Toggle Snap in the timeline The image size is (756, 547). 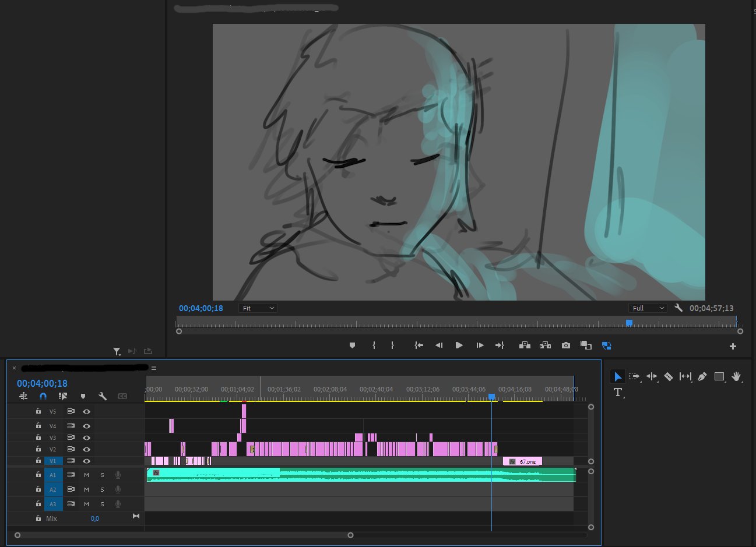(x=43, y=396)
